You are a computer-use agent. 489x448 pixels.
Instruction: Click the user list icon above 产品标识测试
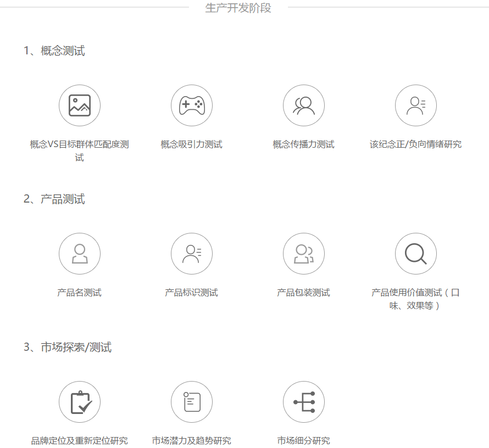pyautogui.click(x=192, y=254)
